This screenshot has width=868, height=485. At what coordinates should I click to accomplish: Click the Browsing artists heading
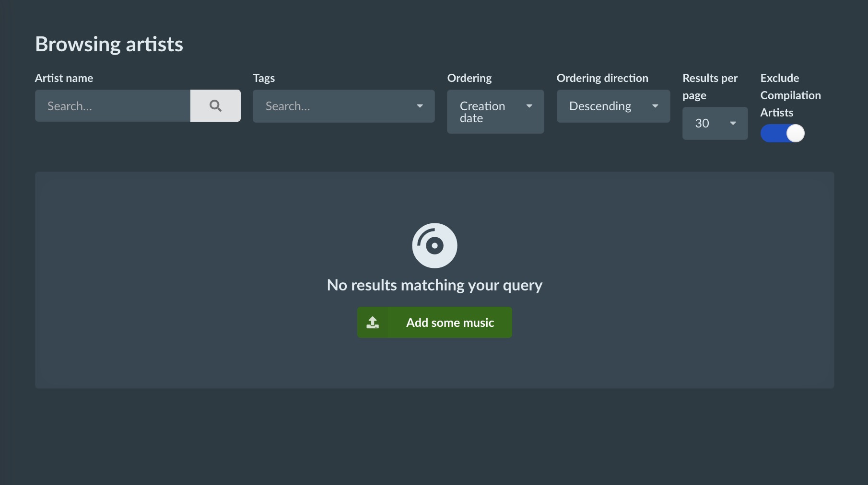coord(109,44)
